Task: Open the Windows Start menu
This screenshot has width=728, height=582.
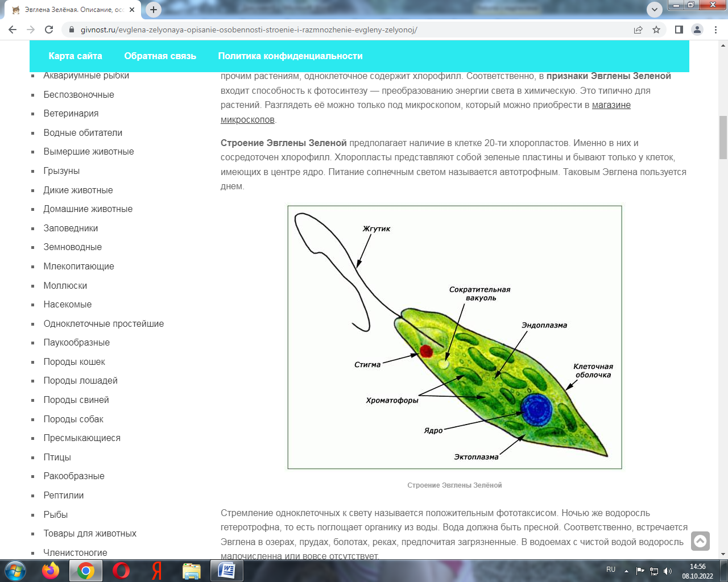Action: (x=15, y=570)
